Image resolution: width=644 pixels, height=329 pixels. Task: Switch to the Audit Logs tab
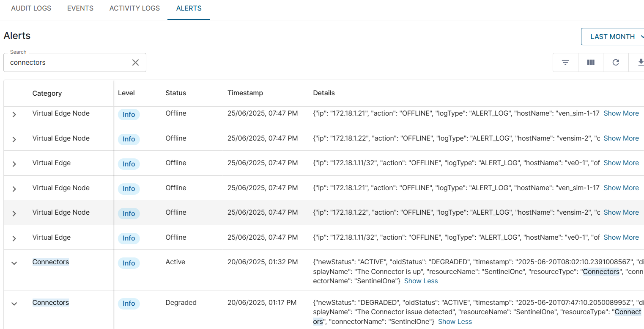pyautogui.click(x=31, y=8)
